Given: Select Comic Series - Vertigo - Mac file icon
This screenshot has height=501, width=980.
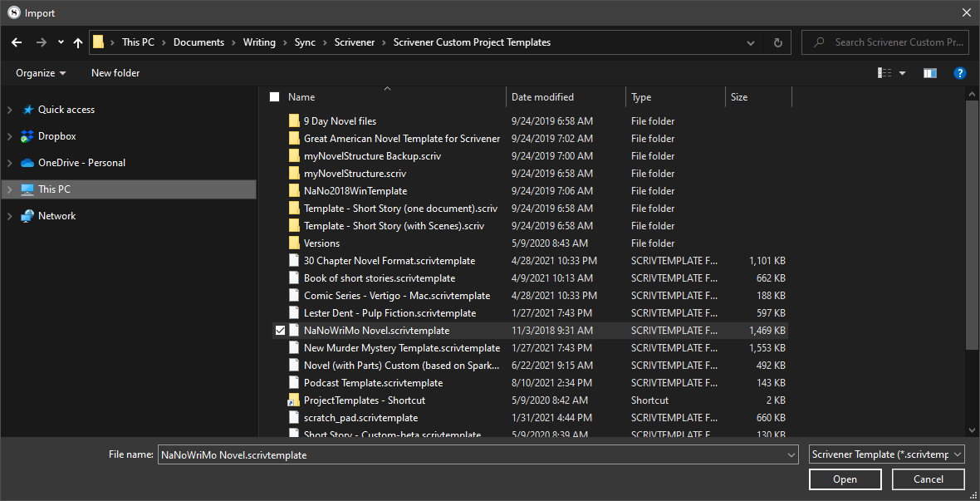Looking at the screenshot, I should pos(294,295).
